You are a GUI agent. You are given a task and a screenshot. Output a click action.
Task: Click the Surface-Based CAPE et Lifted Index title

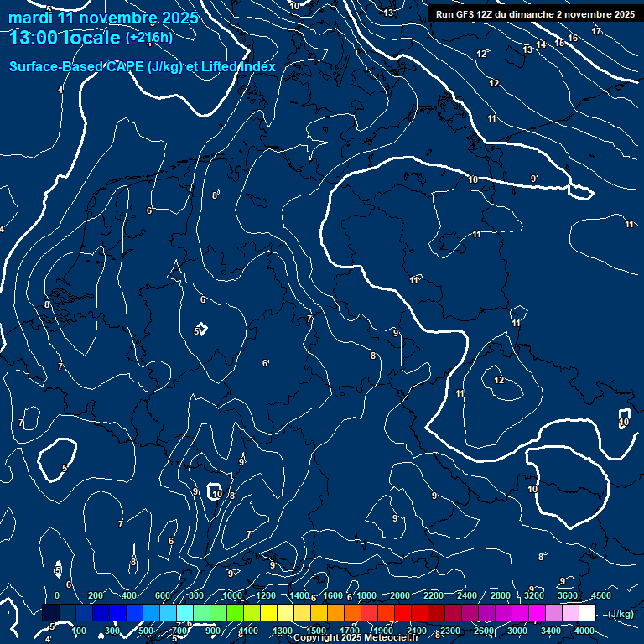pyautogui.click(x=143, y=66)
